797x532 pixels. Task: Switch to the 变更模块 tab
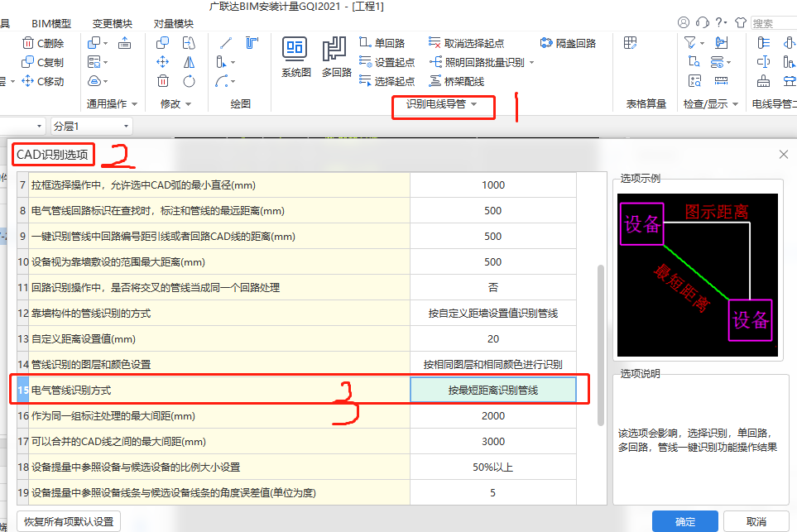click(x=113, y=23)
